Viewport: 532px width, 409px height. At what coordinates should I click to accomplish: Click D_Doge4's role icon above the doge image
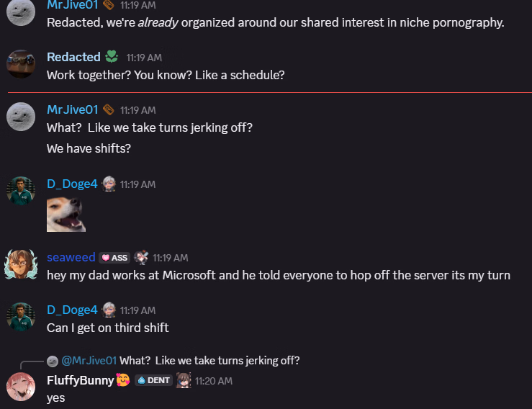[x=109, y=184]
